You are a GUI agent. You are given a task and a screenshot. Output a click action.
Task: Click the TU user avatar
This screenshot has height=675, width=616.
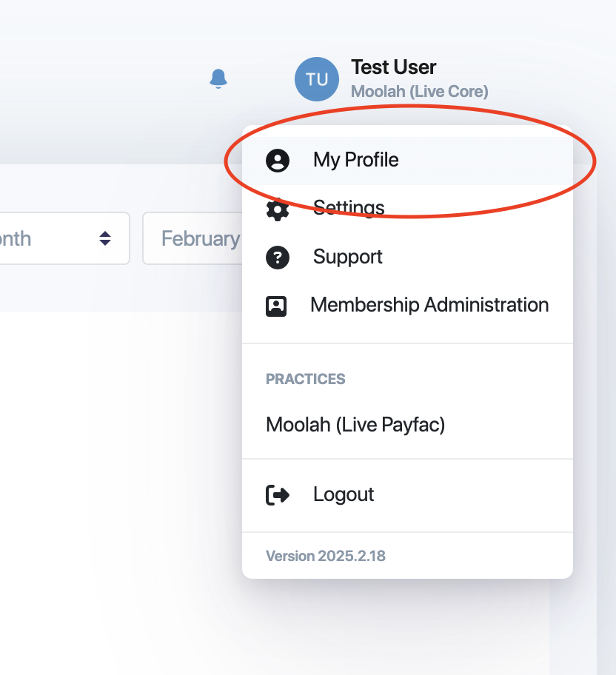[x=317, y=79]
